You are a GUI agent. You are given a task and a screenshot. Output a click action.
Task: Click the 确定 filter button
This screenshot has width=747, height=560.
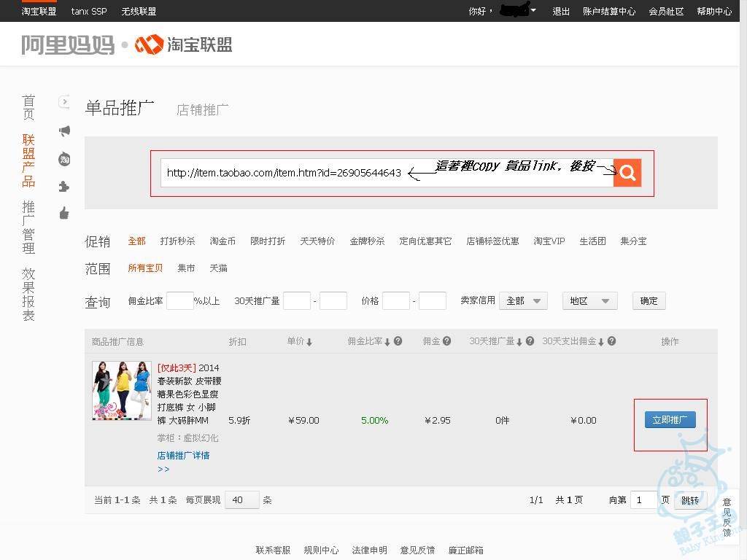tap(649, 301)
